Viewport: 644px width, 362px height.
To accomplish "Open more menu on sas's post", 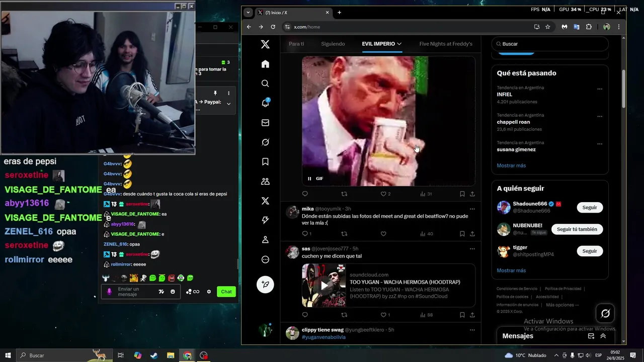I will [472, 248].
